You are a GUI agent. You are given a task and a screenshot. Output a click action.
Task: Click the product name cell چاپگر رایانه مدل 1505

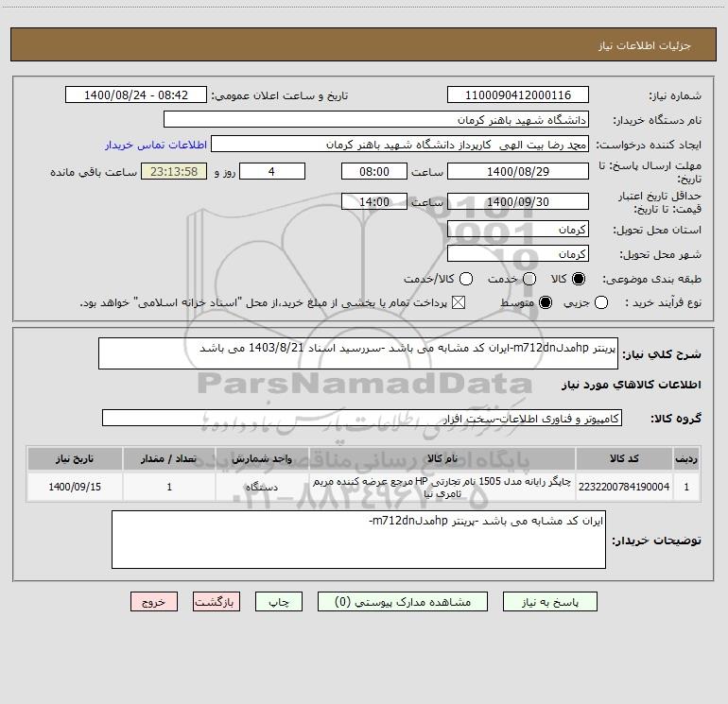[442, 487]
